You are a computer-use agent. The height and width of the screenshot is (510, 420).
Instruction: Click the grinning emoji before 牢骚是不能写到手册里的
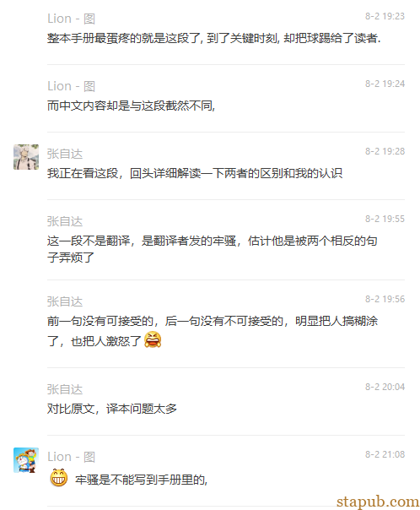[x=59, y=478]
